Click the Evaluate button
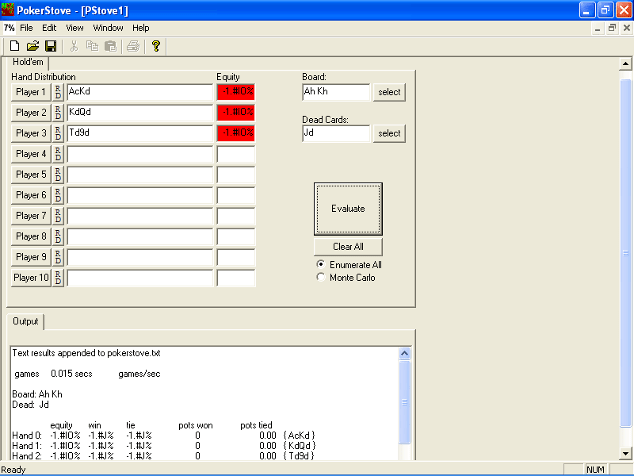Image resolution: width=634 pixels, height=476 pixels. [348, 209]
